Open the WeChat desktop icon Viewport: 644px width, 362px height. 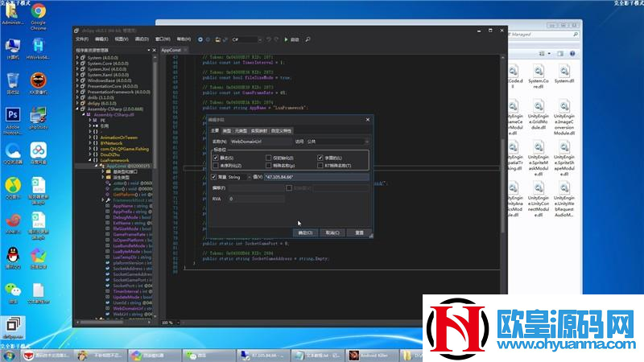click(13, 293)
